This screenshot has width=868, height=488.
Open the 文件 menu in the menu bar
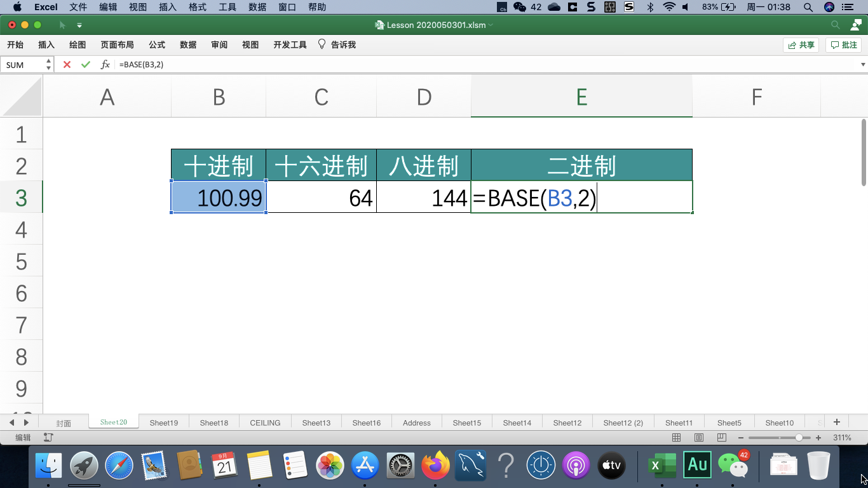[78, 7]
